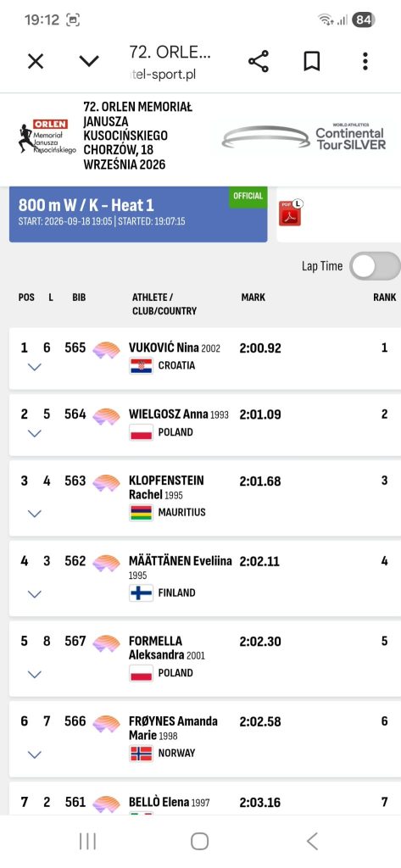Close the browser tab with X icon

36,61
